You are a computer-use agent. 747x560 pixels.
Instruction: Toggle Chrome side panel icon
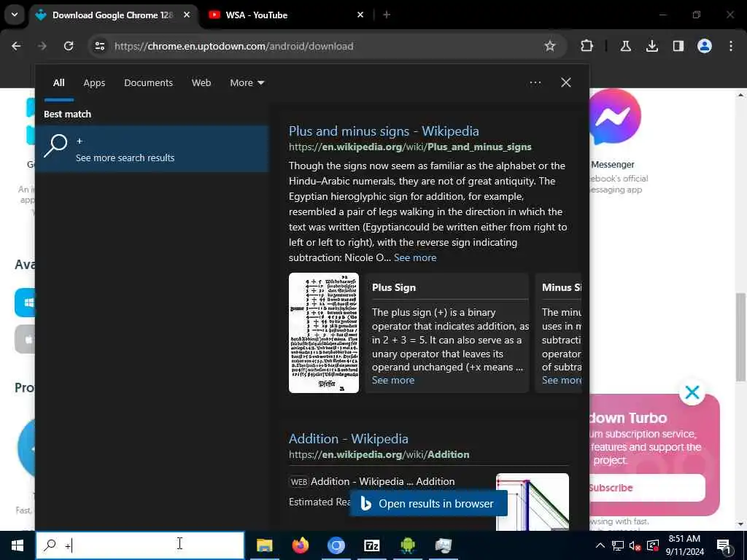(x=678, y=46)
